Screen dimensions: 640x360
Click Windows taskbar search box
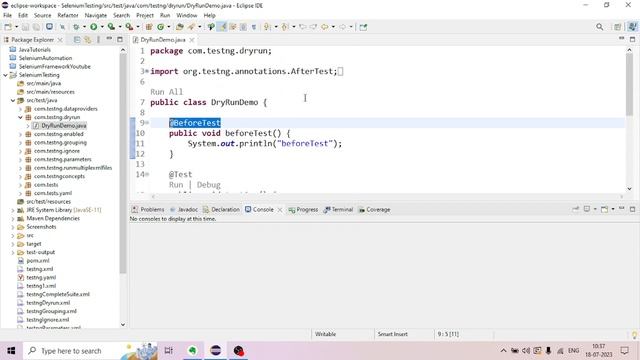[91, 351]
